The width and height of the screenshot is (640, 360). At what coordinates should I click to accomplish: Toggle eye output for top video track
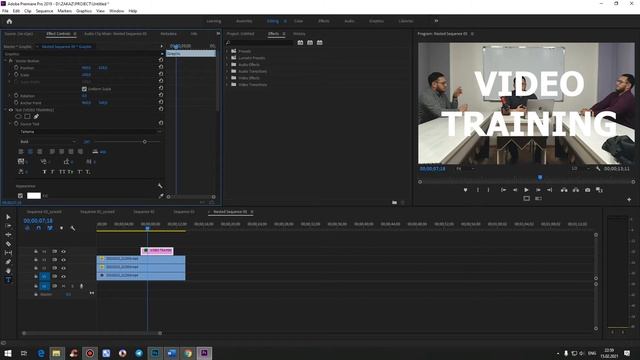point(63,251)
